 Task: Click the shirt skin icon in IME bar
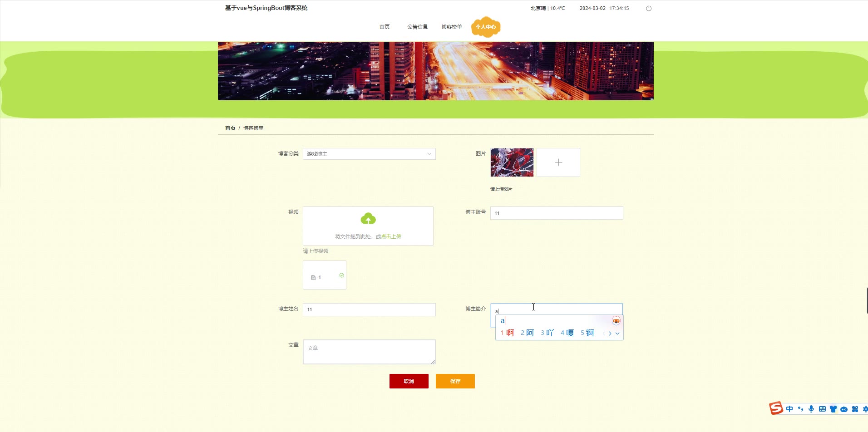833,409
